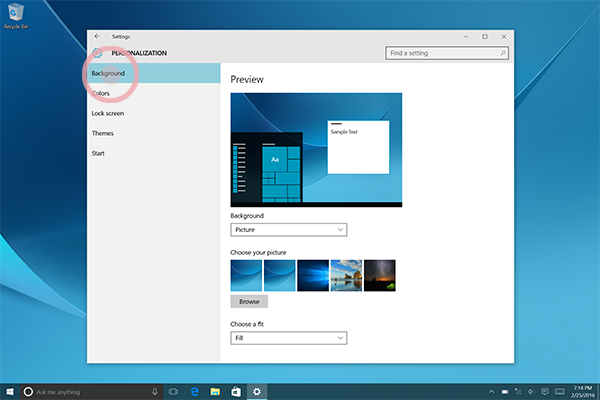Activate the Cortana microphone icon
Screen dimensions: 600x400
tap(155, 392)
